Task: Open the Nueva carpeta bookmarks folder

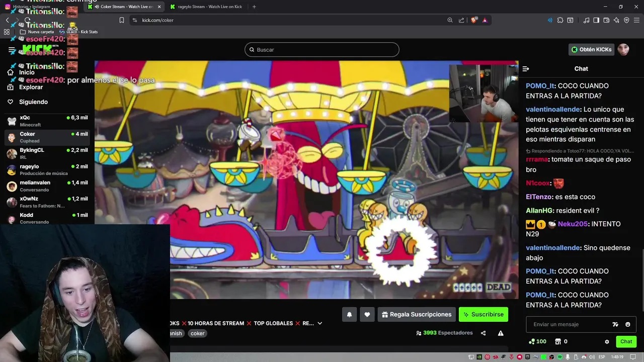Action: pyautogui.click(x=37, y=32)
